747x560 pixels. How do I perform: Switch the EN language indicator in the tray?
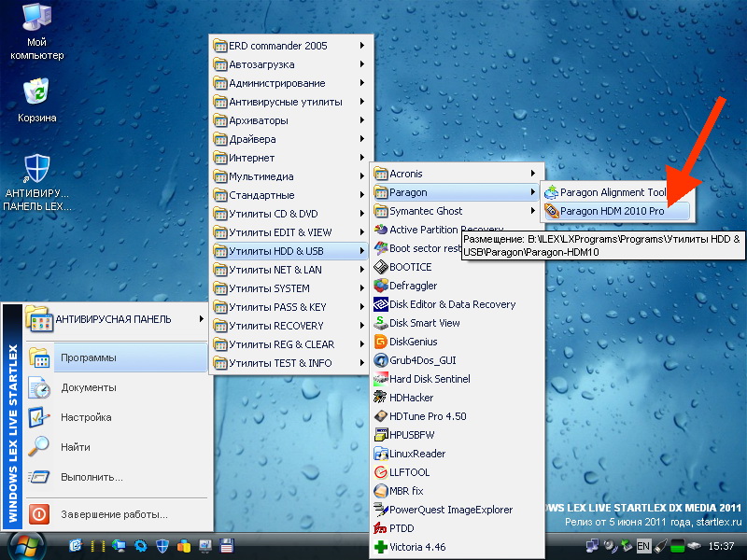[643, 545]
